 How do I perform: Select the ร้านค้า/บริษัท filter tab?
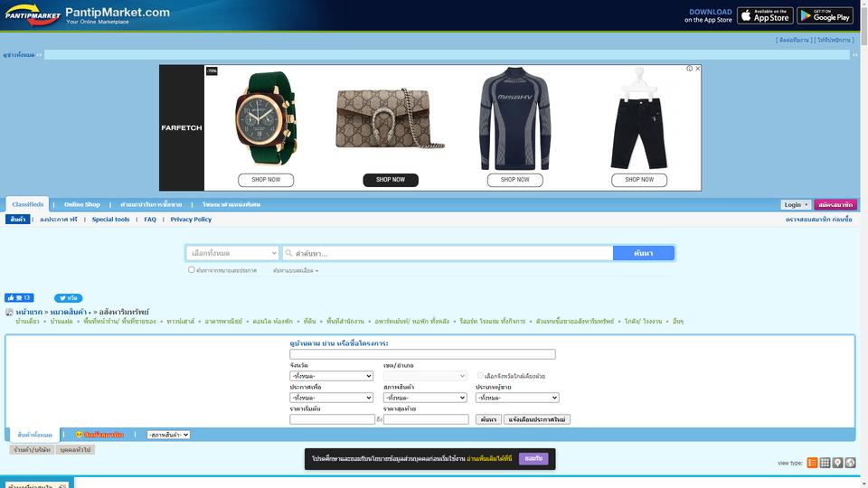click(32, 450)
